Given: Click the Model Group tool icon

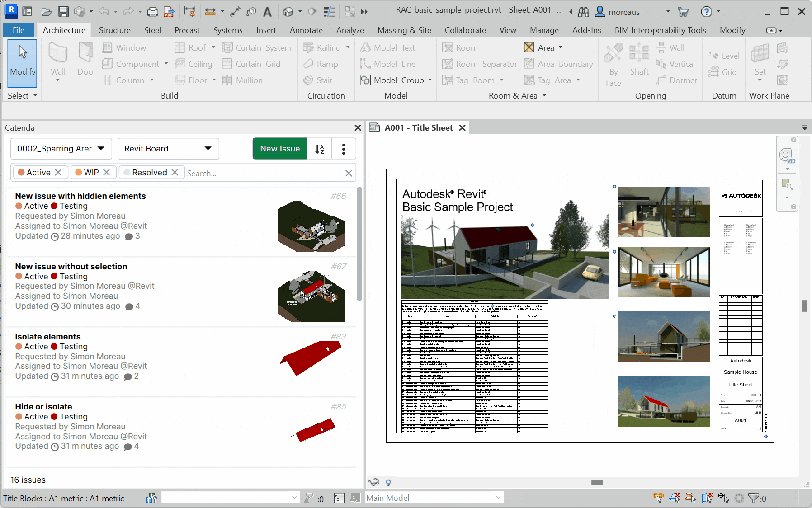Looking at the screenshot, I should pyautogui.click(x=365, y=80).
